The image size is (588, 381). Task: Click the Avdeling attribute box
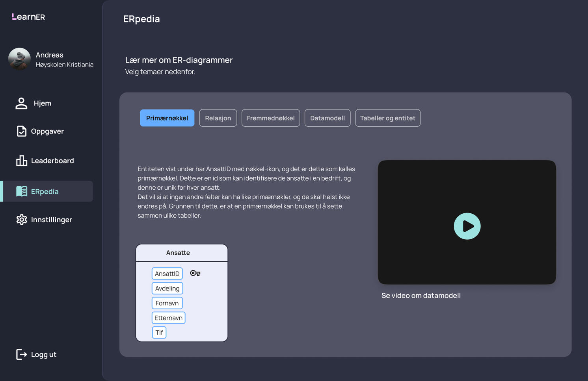coord(167,289)
